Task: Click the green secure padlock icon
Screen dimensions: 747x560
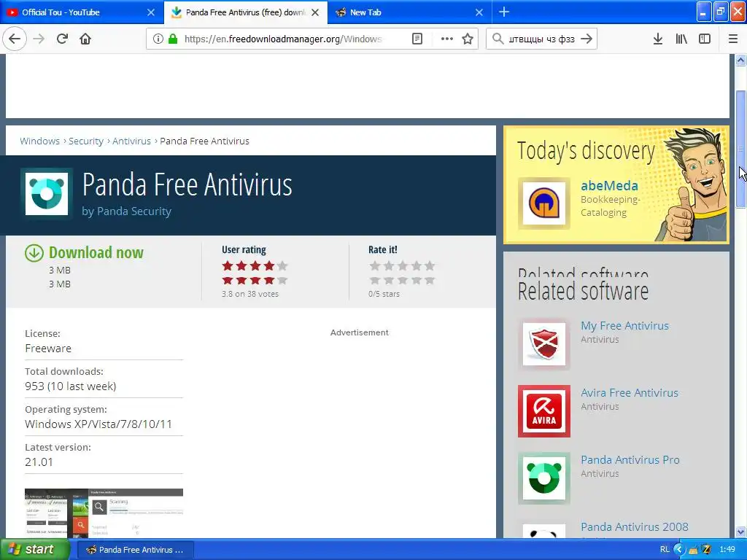Action: [x=173, y=39]
